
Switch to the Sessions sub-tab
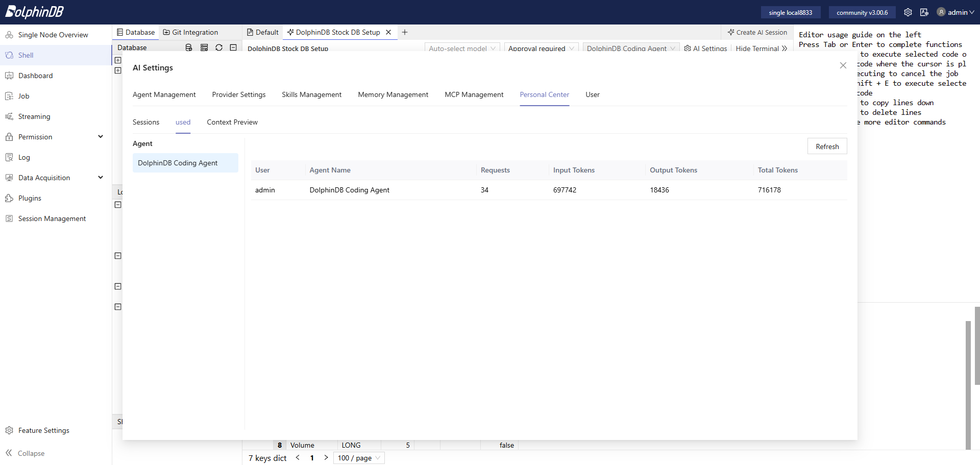146,122
